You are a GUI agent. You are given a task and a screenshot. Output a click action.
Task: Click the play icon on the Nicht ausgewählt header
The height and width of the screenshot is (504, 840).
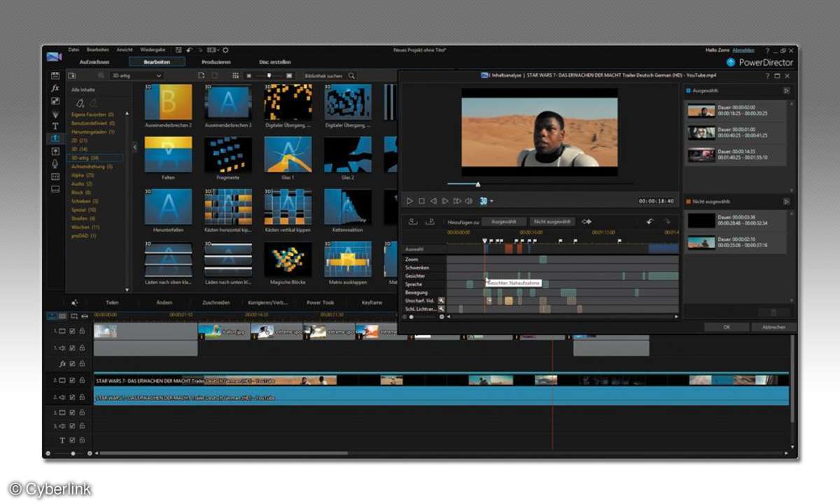(x=786, y=202)
